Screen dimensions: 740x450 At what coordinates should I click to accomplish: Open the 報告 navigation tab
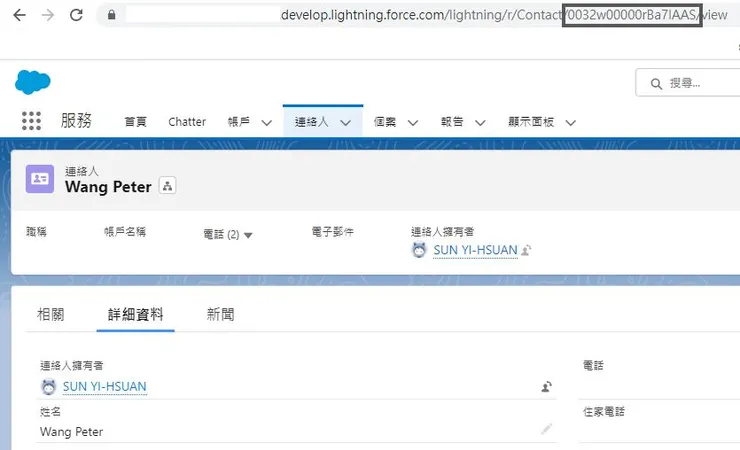(x=452, y=122)
